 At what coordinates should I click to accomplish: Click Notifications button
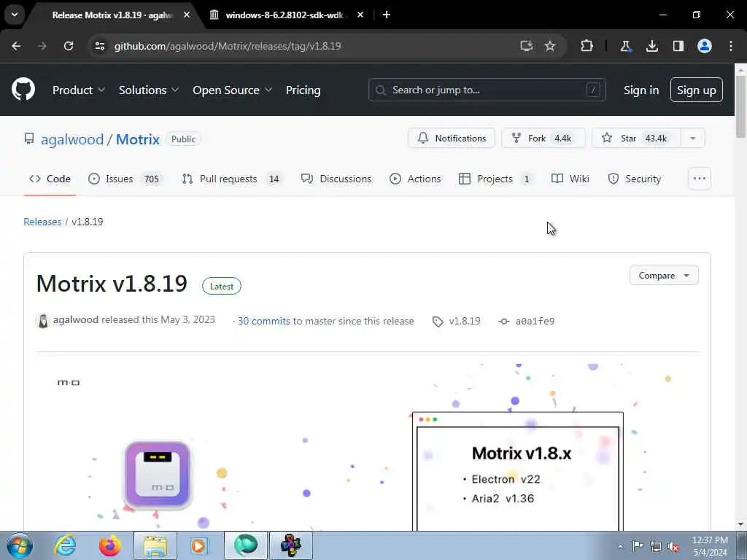(451, 138)
